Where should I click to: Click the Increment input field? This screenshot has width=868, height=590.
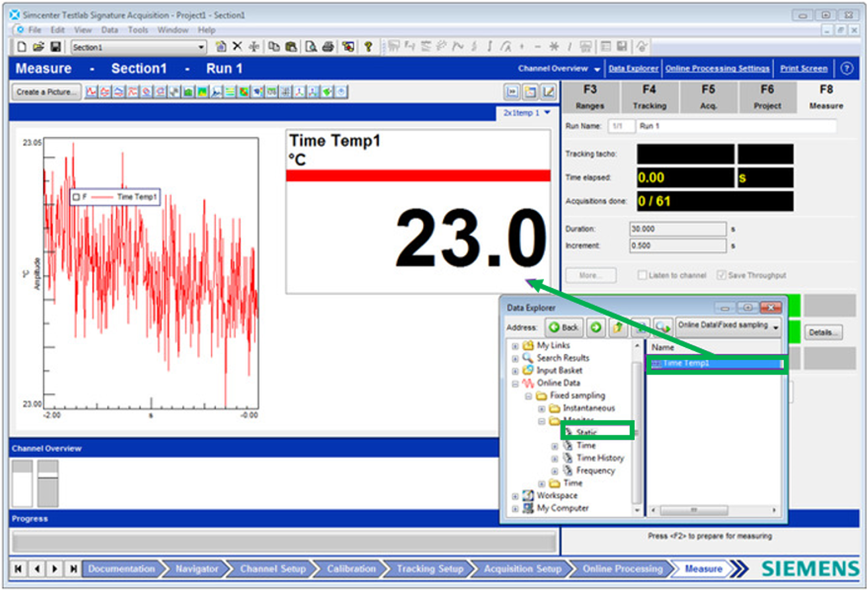pos(678,246)
